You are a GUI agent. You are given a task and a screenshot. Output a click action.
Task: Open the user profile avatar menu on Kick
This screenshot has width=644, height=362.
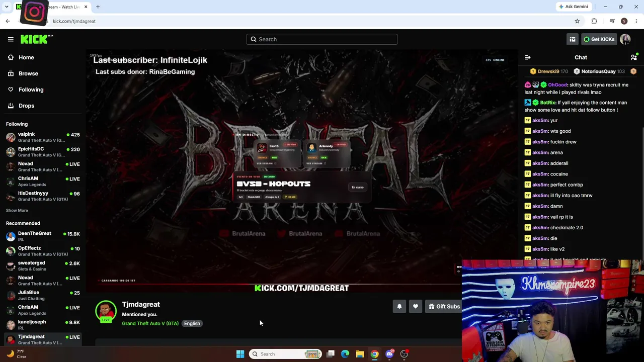(x=625, y=39)
